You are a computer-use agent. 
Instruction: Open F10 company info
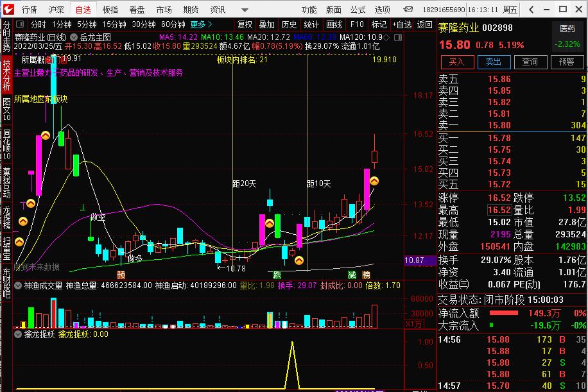click(357, 25)
